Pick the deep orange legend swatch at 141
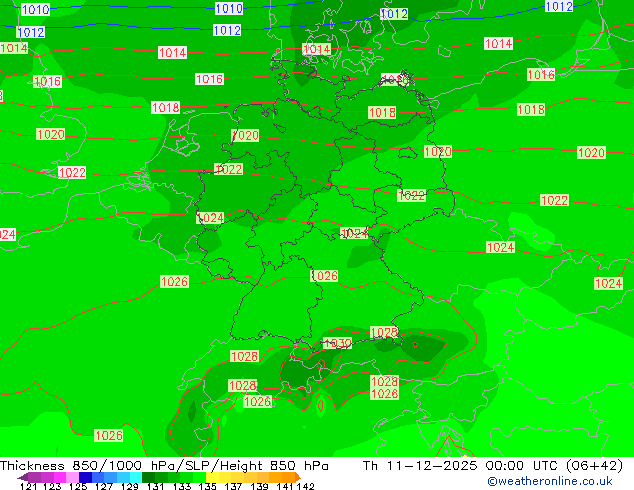Screen dimensions: 634x490 pyautogui.click(x=288, y=477)
